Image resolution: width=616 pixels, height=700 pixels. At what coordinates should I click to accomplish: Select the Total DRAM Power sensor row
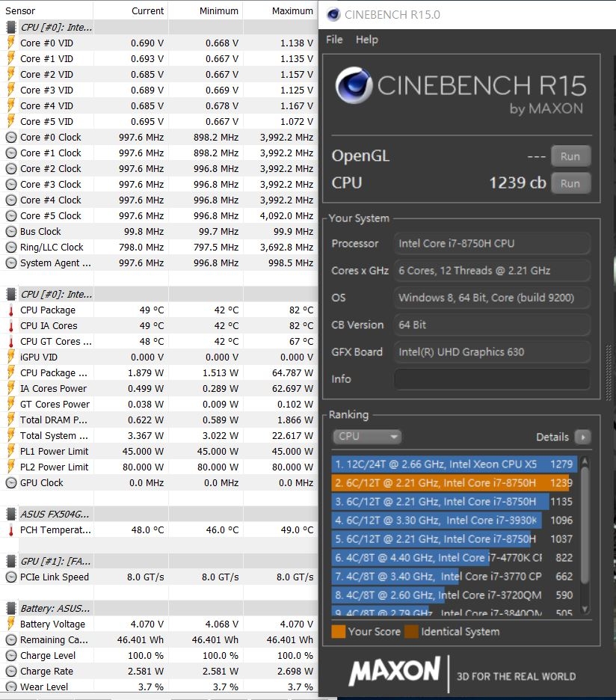(x=159, y=420)
